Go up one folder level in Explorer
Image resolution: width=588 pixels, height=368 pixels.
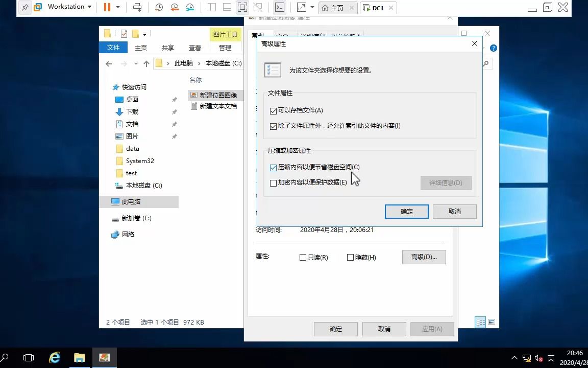tap(146, 64)
